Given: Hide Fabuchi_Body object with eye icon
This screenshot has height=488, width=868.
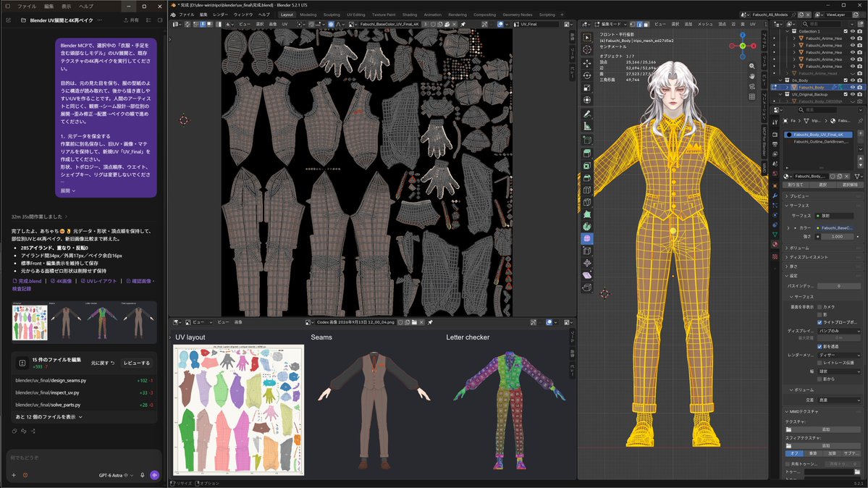Looking at the screenshot, I should pos(853,87).
